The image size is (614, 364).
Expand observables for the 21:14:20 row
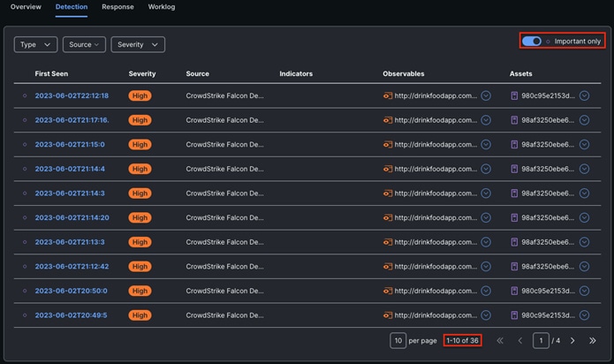pos(486,217)
